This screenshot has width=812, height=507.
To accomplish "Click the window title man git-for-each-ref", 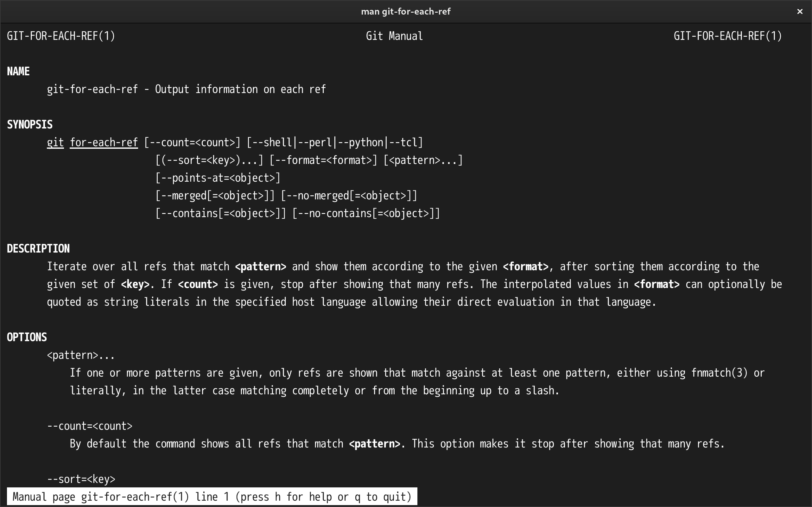I will [x=405, y=11].
